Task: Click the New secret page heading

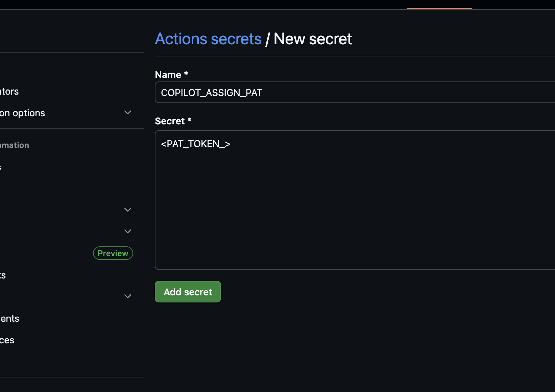Action: 312,39
